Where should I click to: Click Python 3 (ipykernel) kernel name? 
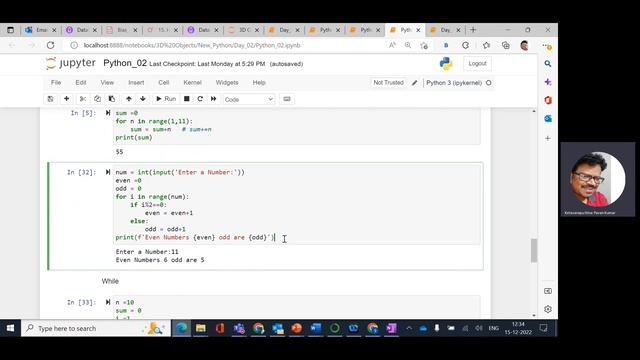tap(454, 83)
